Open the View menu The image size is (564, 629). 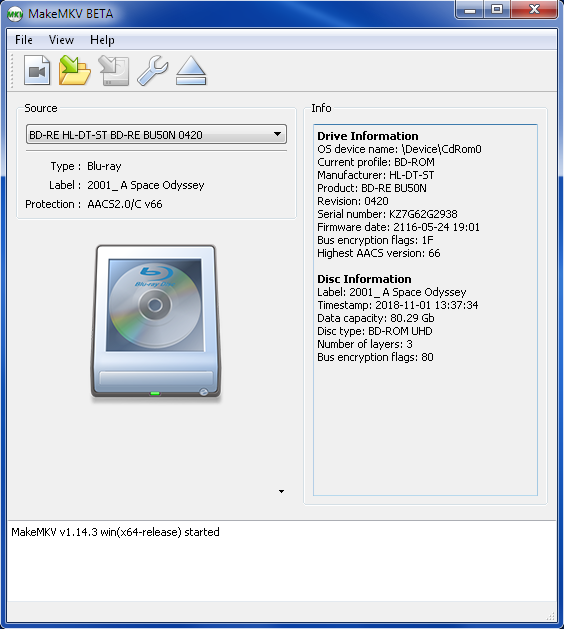click(61, 40)
